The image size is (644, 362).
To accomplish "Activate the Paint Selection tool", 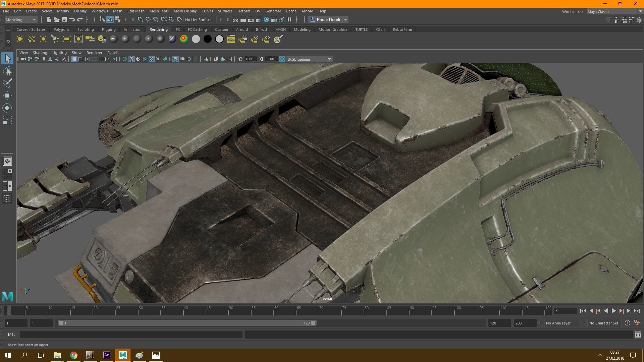I will [7, 83].
